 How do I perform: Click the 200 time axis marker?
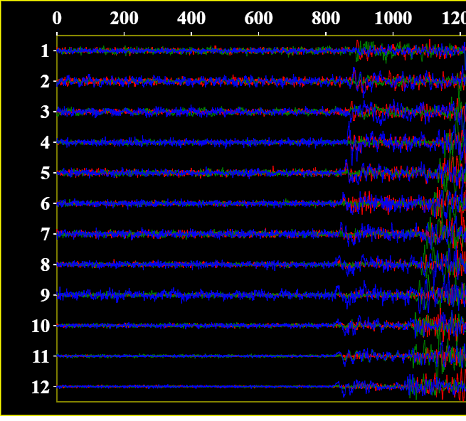(x=124, y=18)
